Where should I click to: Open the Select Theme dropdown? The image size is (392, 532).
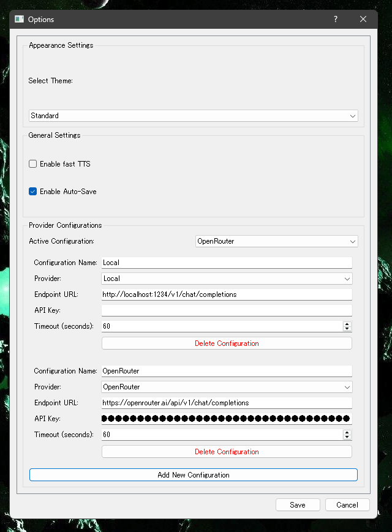pos(193,116)
